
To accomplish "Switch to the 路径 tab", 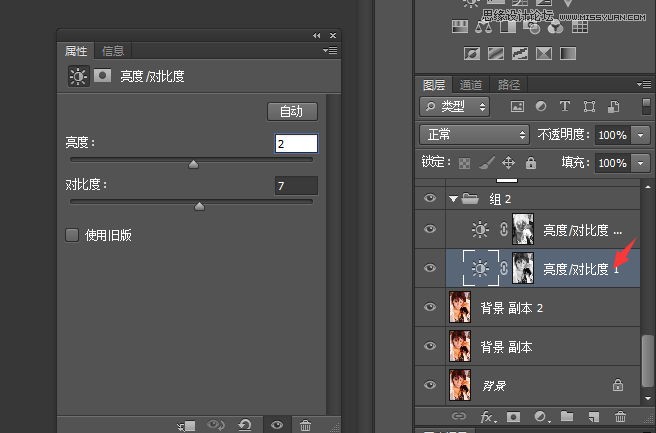I will (509, 85).
